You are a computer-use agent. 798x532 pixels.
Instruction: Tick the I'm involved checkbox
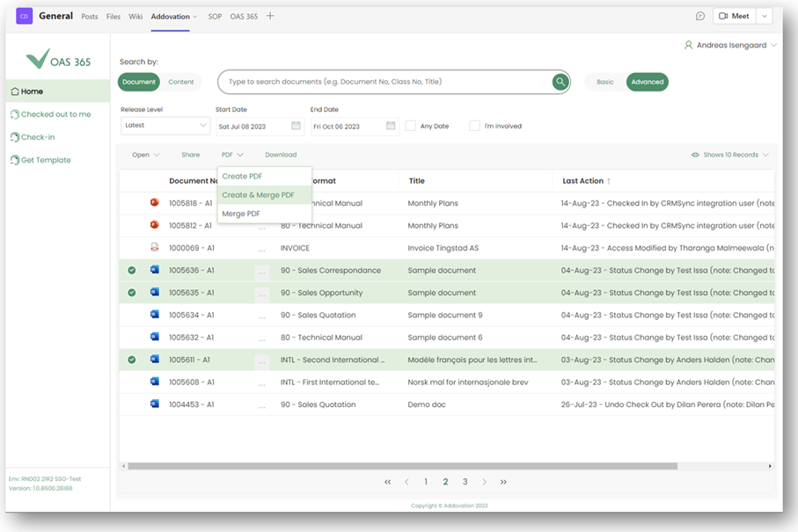point(475,126)
